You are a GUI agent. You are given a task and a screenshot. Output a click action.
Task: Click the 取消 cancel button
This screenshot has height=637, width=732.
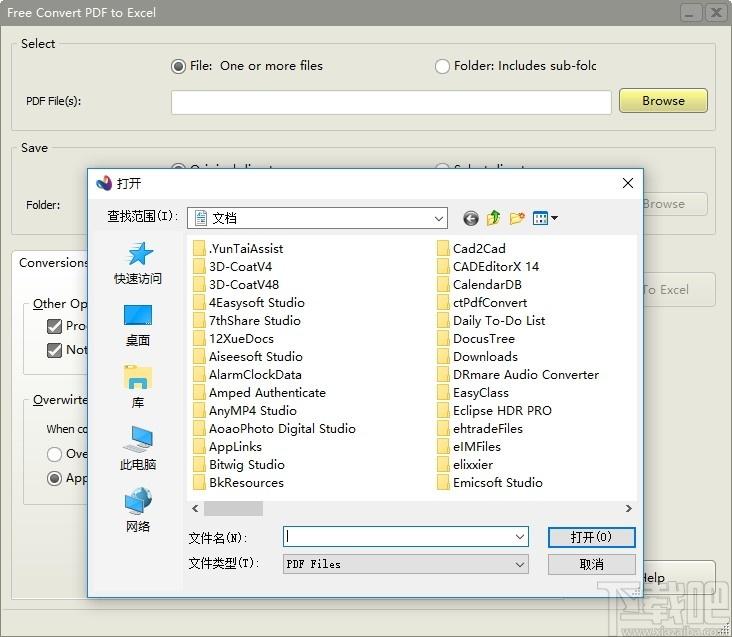[x=591, y=564]
